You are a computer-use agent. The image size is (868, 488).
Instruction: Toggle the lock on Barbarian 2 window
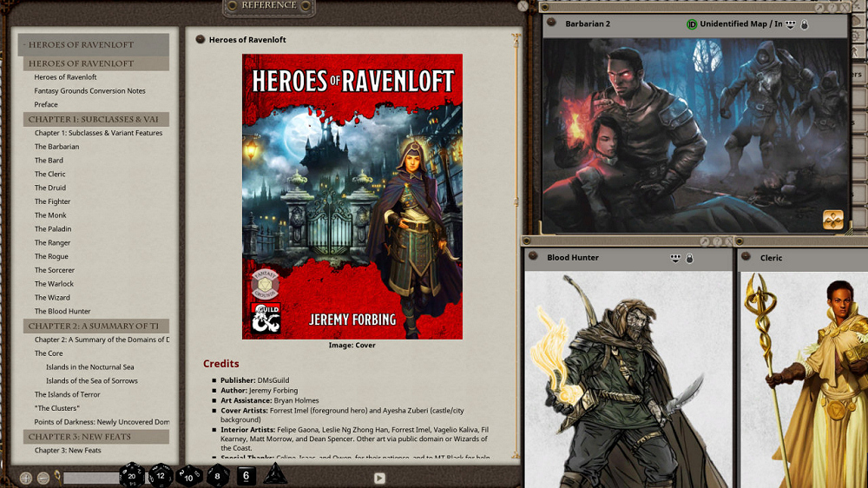point(805,24)
